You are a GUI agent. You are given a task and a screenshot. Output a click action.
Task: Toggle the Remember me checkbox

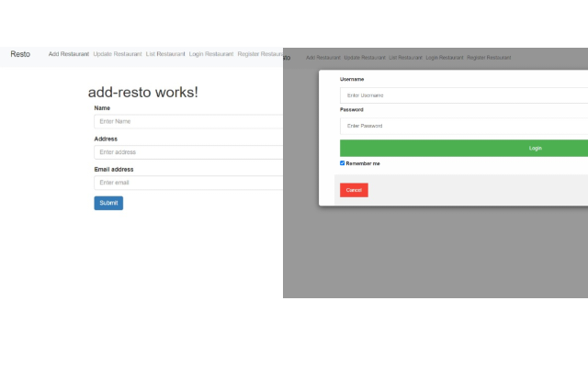click(x=343, y=163)
